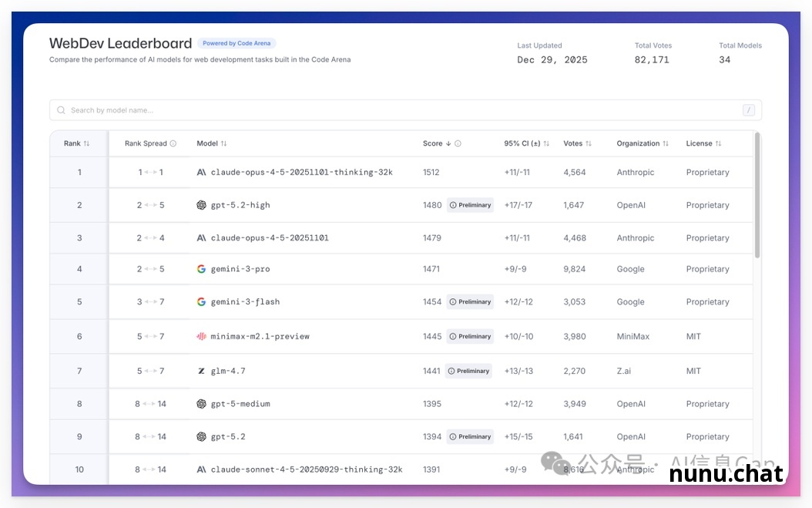Click Preliminary badge on gemini-3-flash row
This screenshot has height=508, width=812.
pos(470,301)
